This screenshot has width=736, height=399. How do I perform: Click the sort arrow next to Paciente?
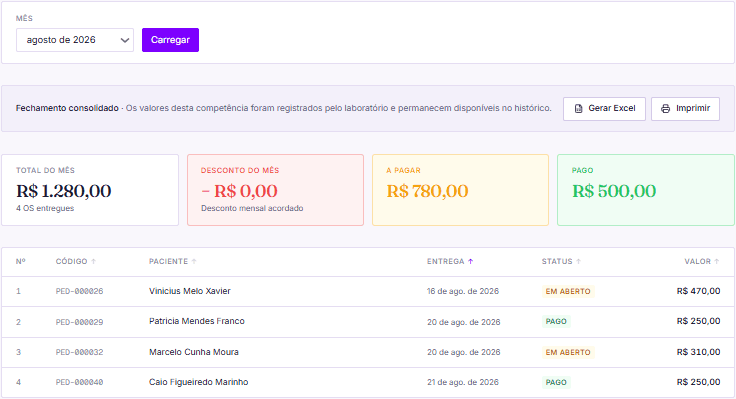tap(194, 261)
